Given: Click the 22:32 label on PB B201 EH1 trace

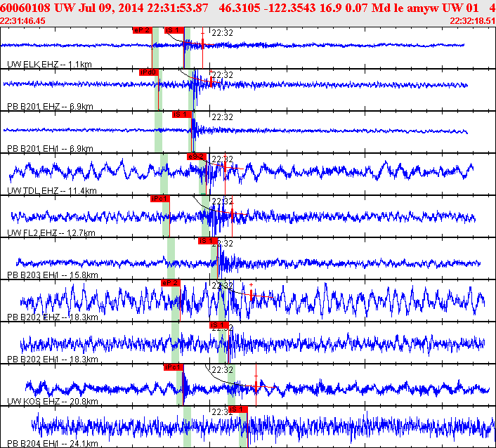Looking at the screenshot, I should tap(223, 117).
